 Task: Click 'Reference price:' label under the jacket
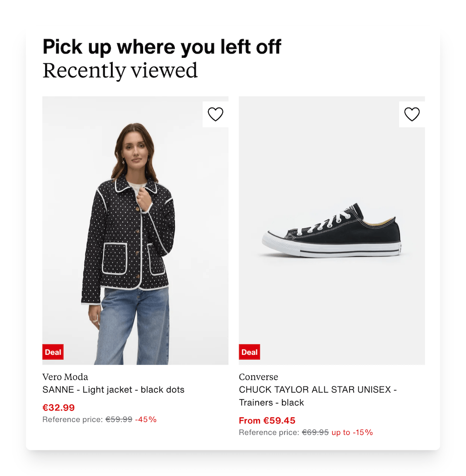tap(72, 419)
